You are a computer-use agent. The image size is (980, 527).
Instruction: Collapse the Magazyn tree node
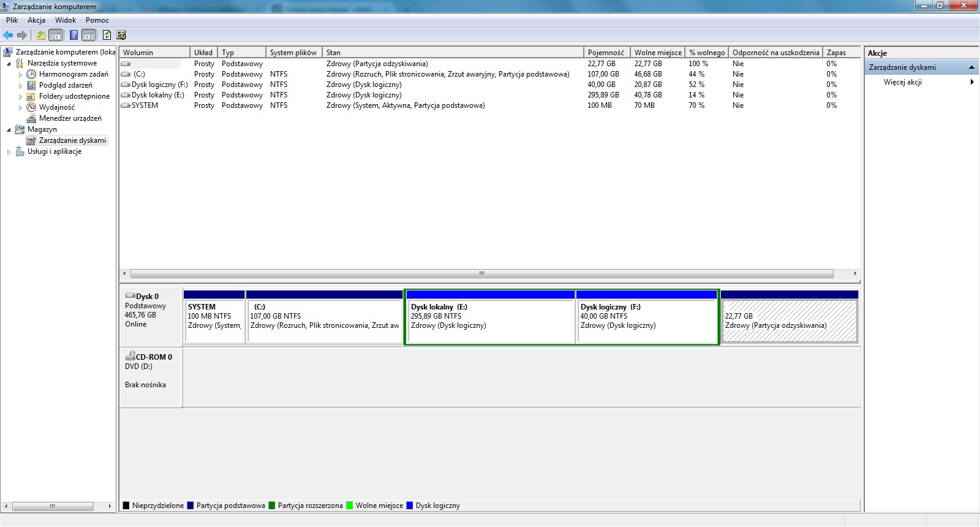click(x=9, y=130)
